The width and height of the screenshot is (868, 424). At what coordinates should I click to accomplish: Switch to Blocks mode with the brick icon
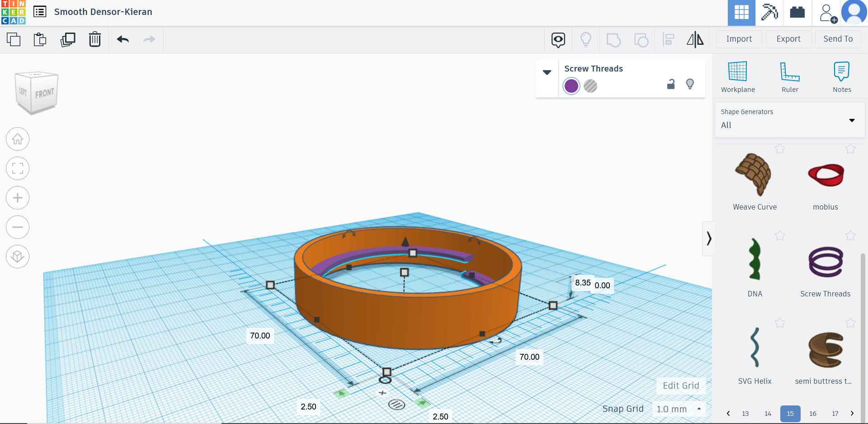(x=797, y=13)
